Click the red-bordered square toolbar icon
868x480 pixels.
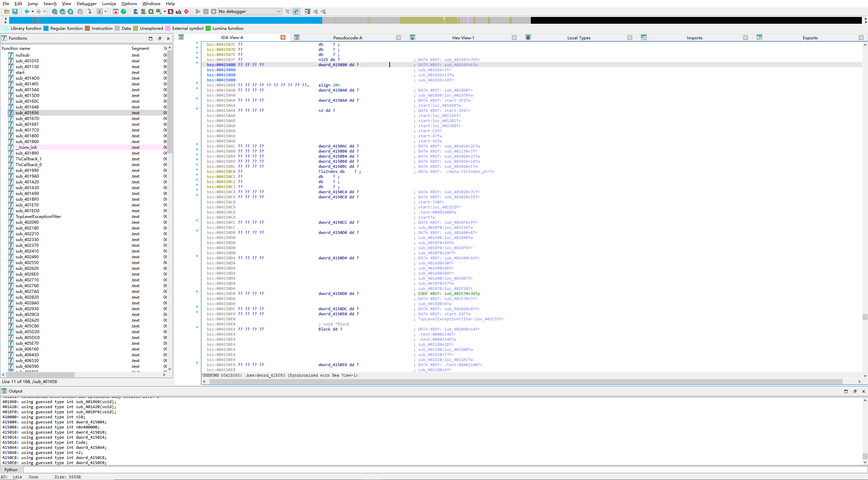tap(171, 12)
